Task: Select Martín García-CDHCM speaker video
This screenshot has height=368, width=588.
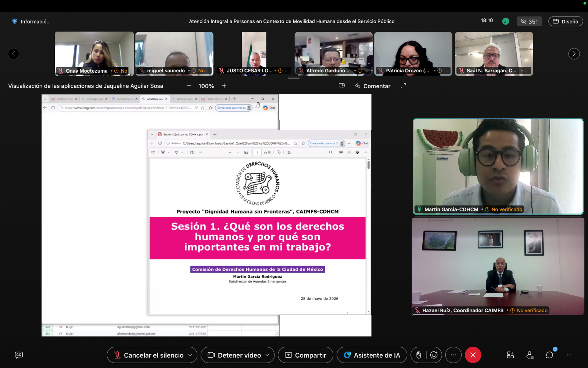Action: coord(498,167)
